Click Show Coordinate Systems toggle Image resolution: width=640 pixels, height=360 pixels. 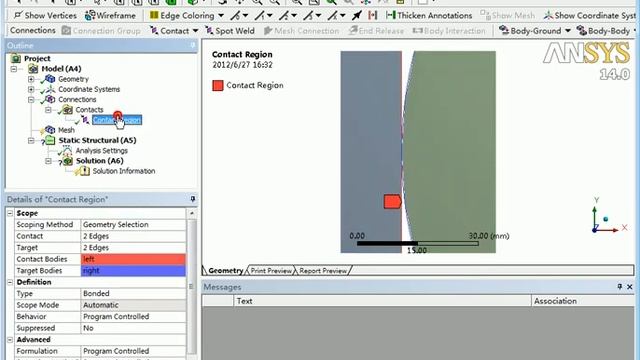pyautogui.click(x=591, y=16)
